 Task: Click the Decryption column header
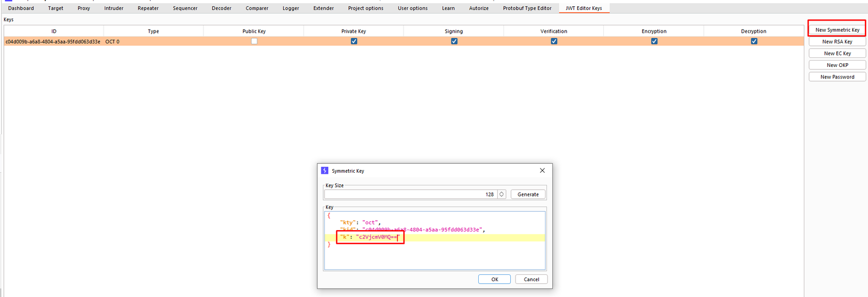tap(754, 31)
